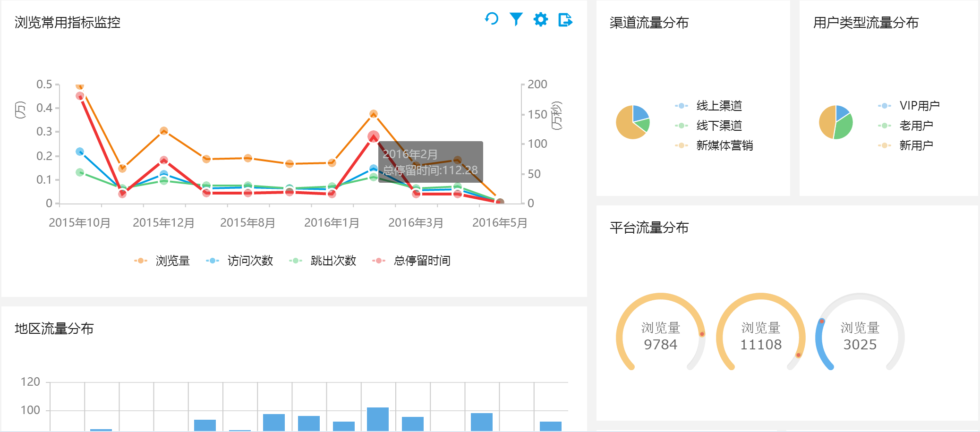
Task: Click the green 跳出次数 point at 2015年10月
Action: tap(80, 172)
